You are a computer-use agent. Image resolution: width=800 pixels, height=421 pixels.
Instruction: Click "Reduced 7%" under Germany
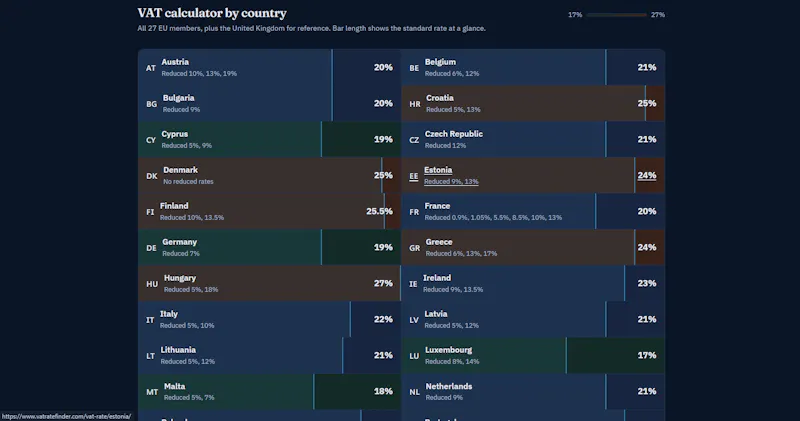(x=181, y=254)
